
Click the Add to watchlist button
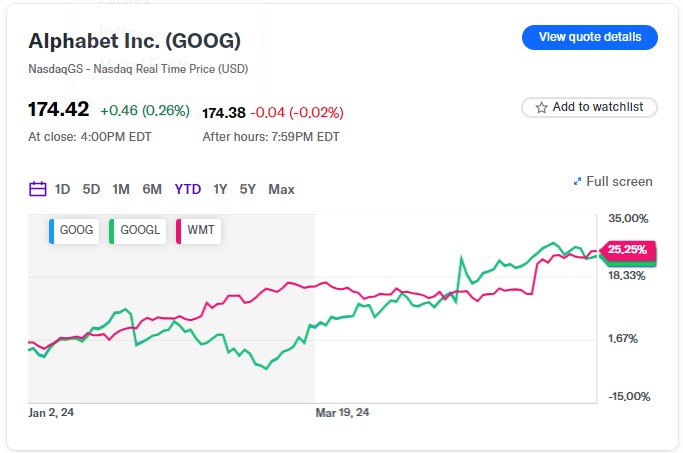[x=589, y=107]
